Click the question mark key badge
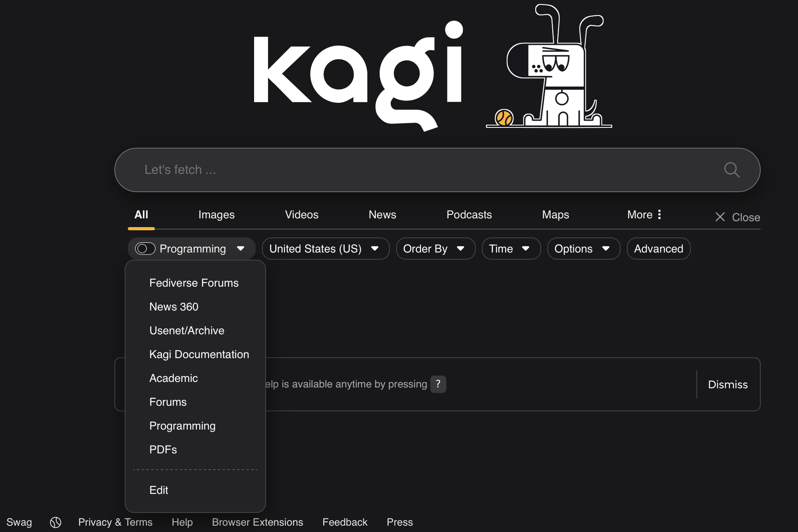Viewport: 798px width, 532px height. tap(438, 384)
